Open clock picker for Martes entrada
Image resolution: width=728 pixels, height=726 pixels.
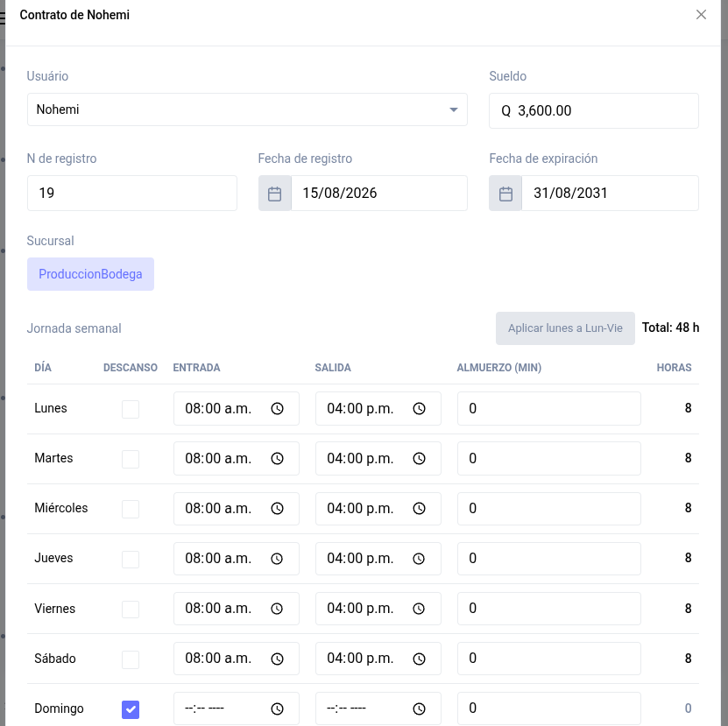(x=277, y=459)
